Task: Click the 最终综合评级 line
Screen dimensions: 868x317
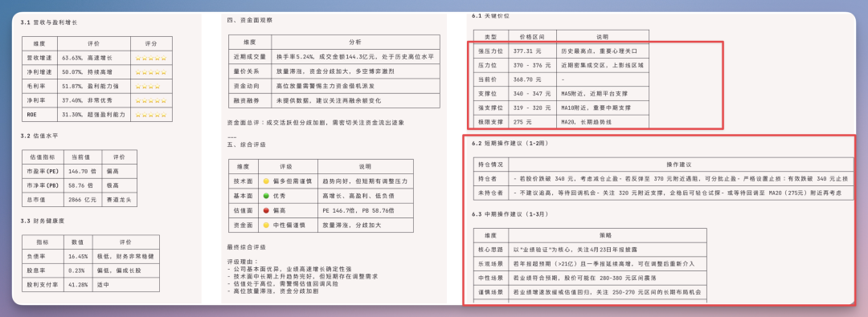Action: pyautogui.click(x=246, y=246)
